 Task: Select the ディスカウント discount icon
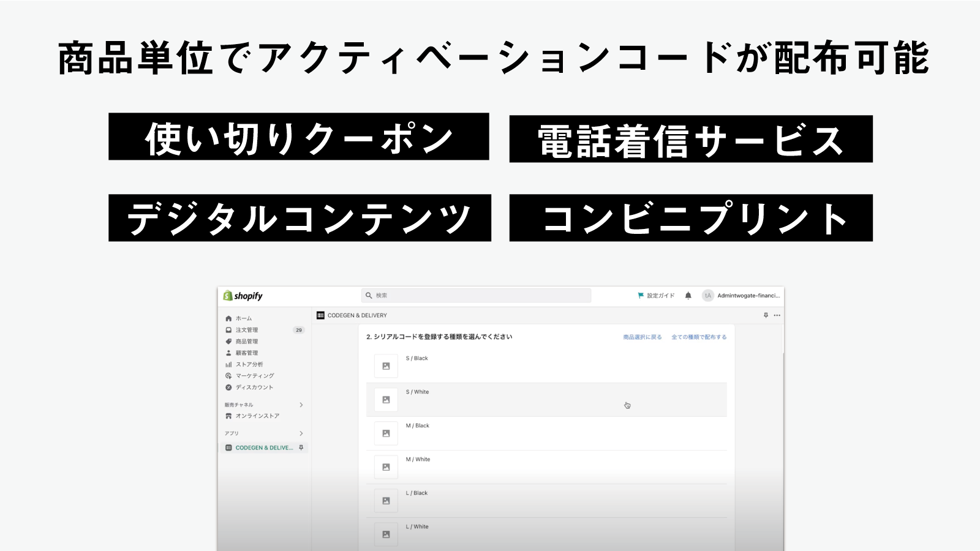(228, 388)
